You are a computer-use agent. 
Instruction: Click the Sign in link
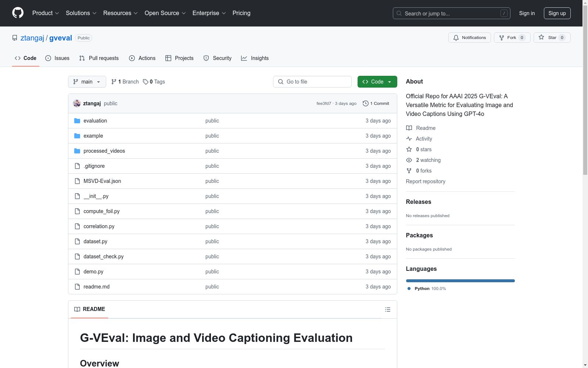coord(527,13)
